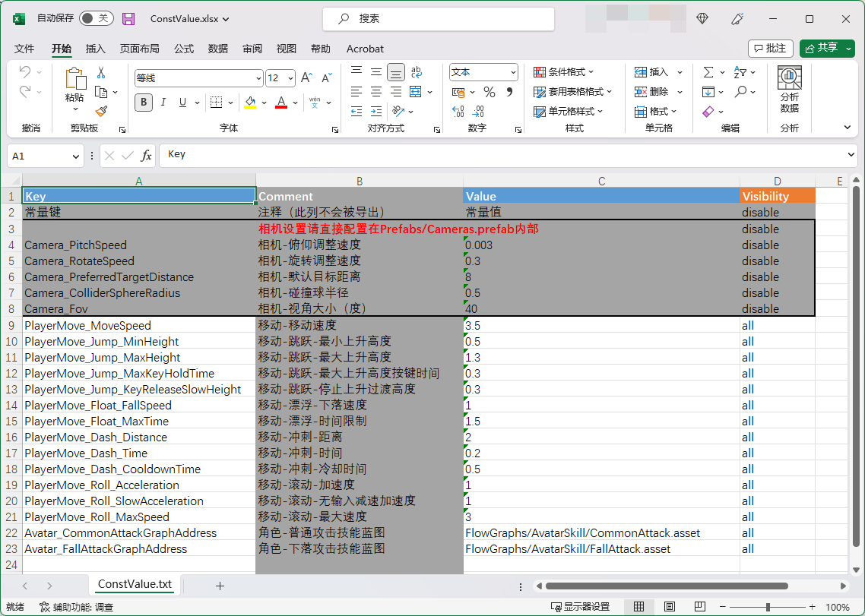Image resolution: width=865 pixels, height=616 pixels.
Task: Click the Undo icon
Action: pos(25,71)
